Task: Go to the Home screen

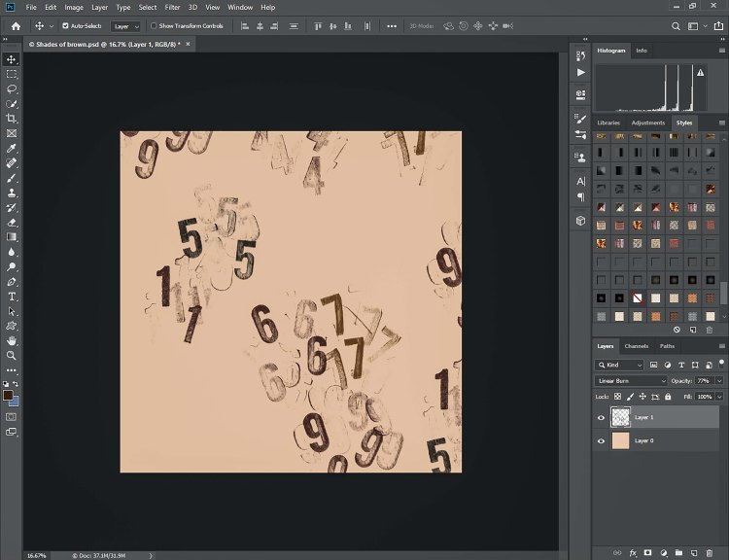Action: click(x=16, y=26)
